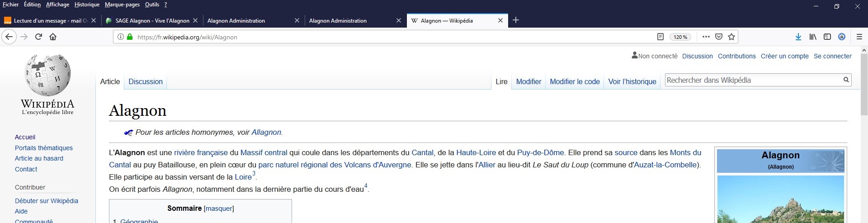
Task: Open Débuter sur Wikipédia link
Action: point(46,201)
